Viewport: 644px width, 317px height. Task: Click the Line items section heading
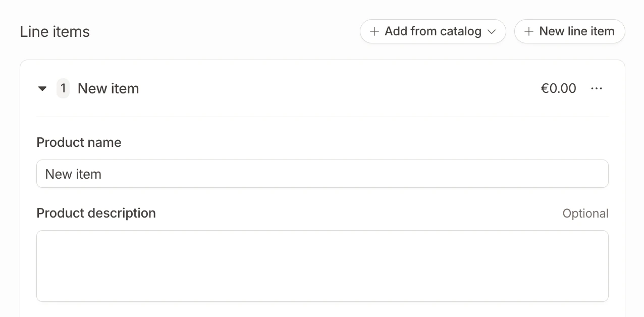click(x=55, y=31)
